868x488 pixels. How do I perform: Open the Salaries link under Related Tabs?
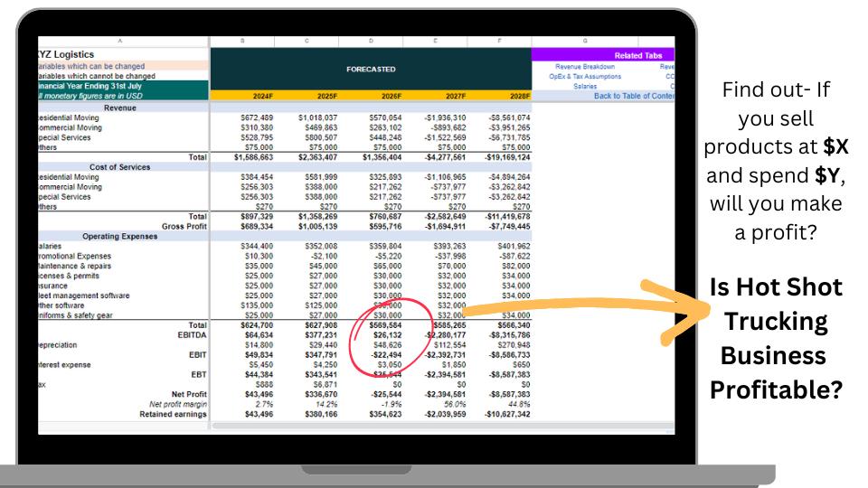pyautogui.click(x=585, y=87)
